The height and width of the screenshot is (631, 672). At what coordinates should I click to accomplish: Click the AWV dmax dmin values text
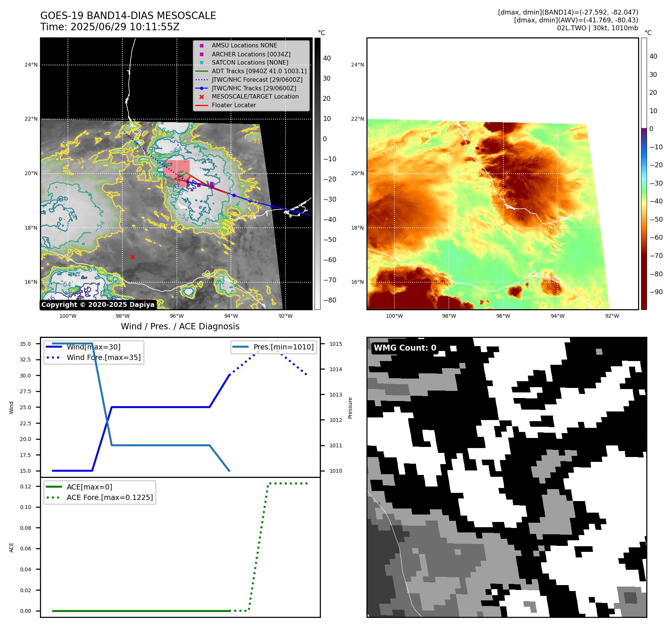[576, 20]
